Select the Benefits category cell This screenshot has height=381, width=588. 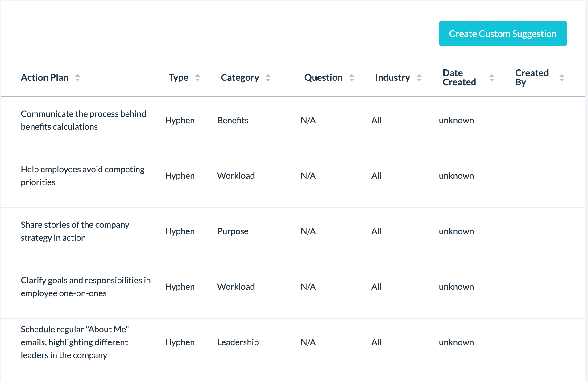coord(233,120)
